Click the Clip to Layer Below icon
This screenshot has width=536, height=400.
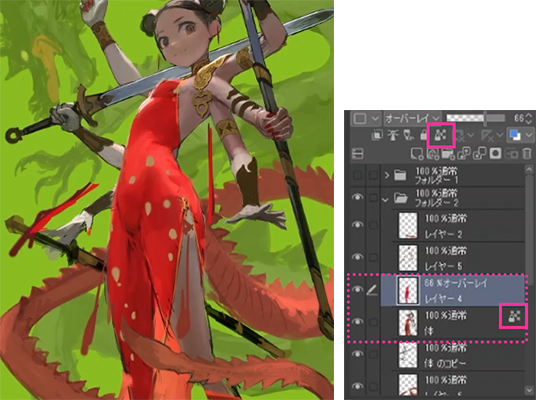click(377, 135)
